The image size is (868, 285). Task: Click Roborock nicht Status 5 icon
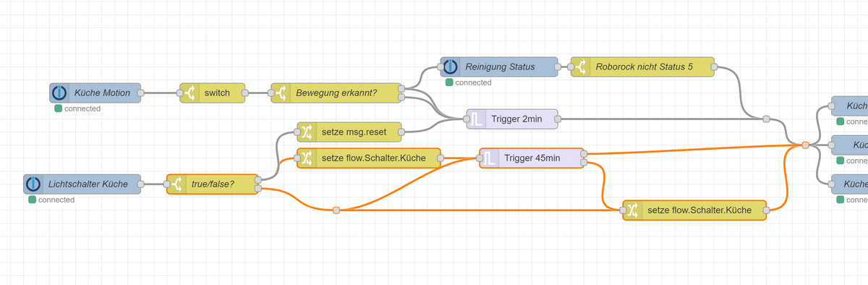click(581, 67)
